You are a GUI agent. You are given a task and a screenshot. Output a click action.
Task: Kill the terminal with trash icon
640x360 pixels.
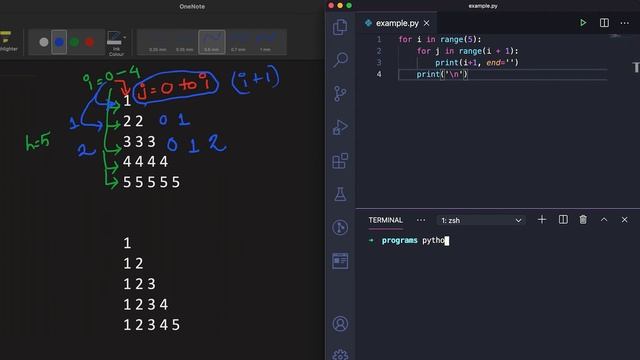pyautogui.click(x=583, y=220)
